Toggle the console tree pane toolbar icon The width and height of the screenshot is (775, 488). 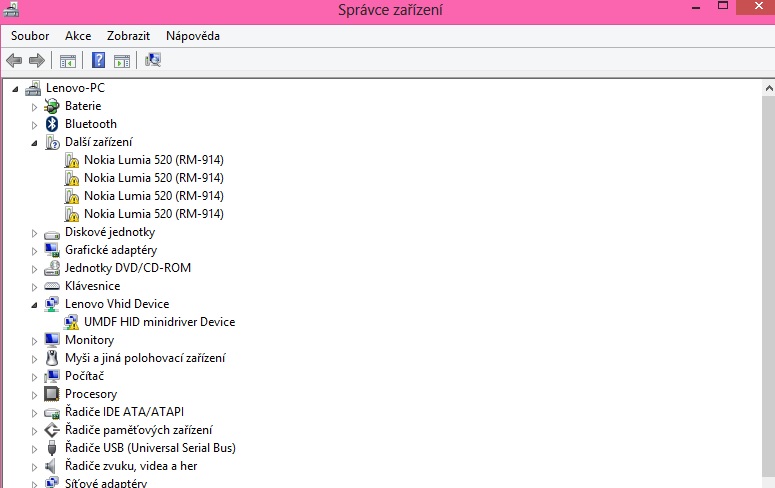coord(68,61)
